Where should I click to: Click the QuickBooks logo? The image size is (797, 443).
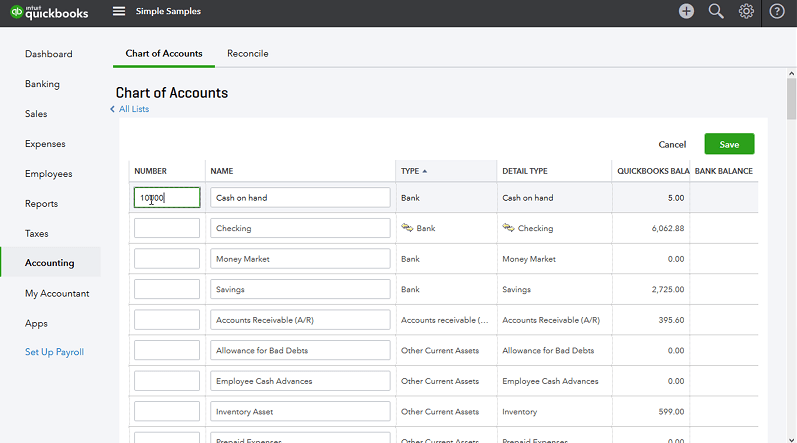pyautogui.click(x=49, y=12)
